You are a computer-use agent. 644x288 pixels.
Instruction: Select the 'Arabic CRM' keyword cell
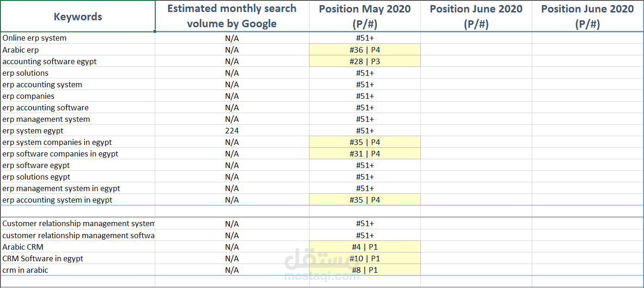point(78,247)
